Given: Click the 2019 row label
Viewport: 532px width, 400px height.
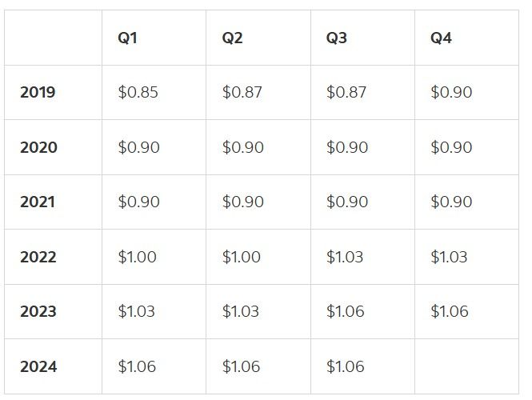Looking at the screenshot, I should (38, 92).
